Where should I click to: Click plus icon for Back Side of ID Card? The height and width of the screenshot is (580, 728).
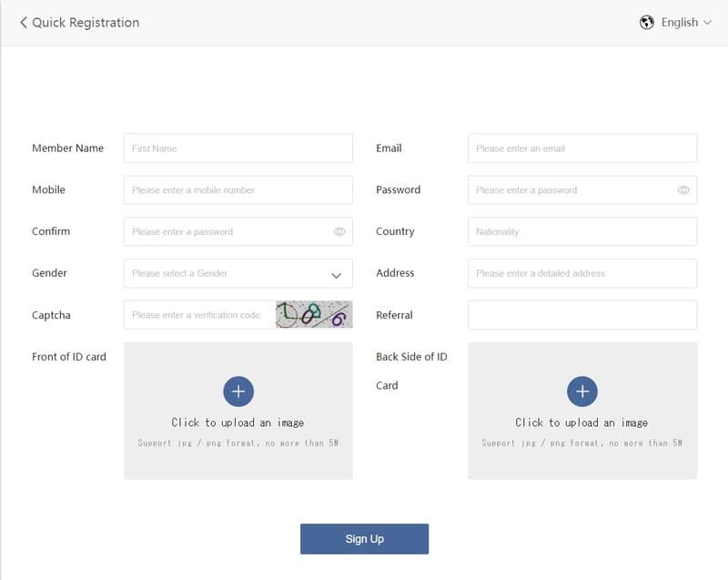coord(582,392)
